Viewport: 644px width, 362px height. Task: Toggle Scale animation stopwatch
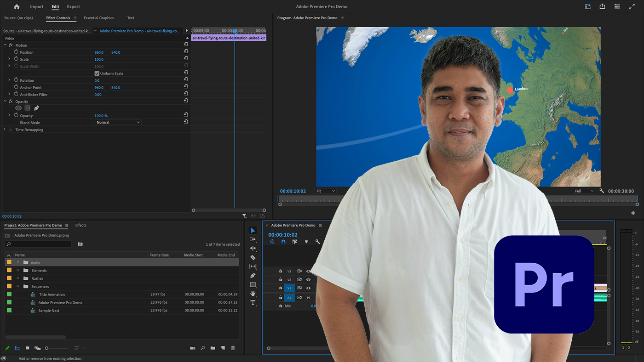click(16, 59)
